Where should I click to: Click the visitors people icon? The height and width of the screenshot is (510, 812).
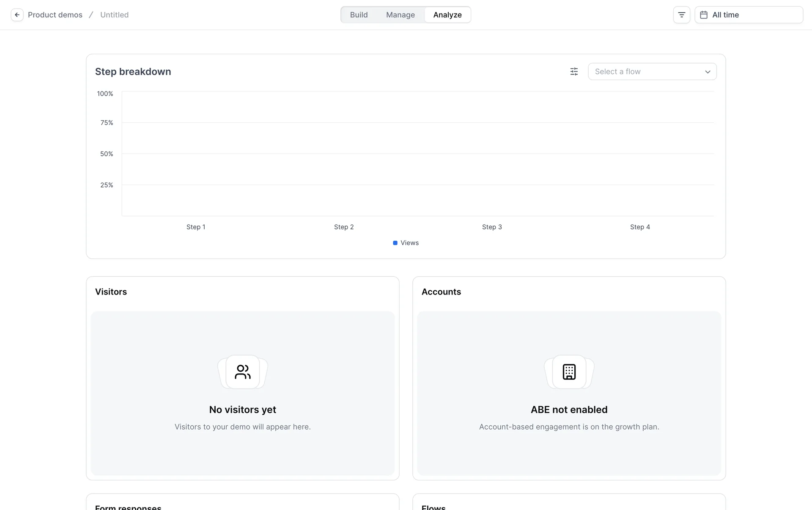pos(243,372)
